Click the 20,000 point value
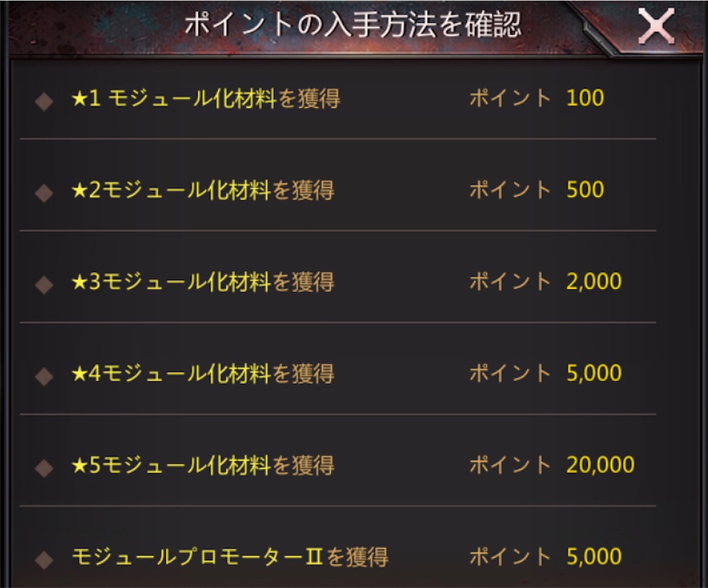The image size is (708, 588). tap(601, 464)
